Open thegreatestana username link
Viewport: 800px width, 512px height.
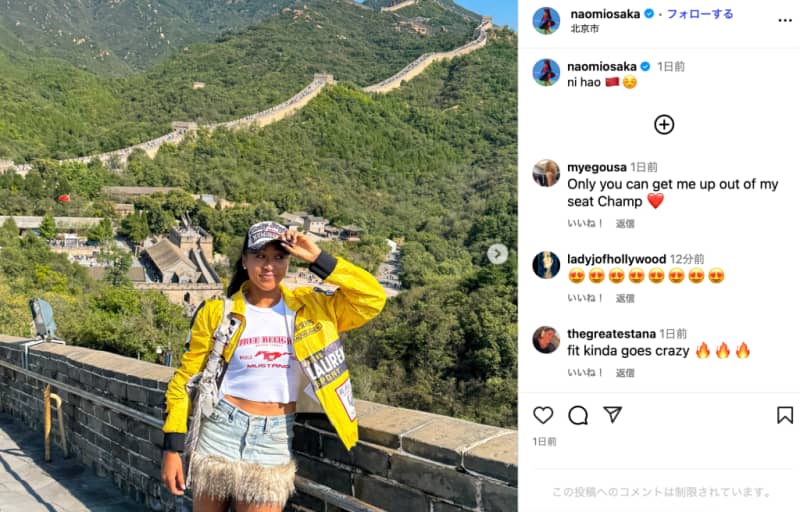pyautogui.click(x=611, y=334)
